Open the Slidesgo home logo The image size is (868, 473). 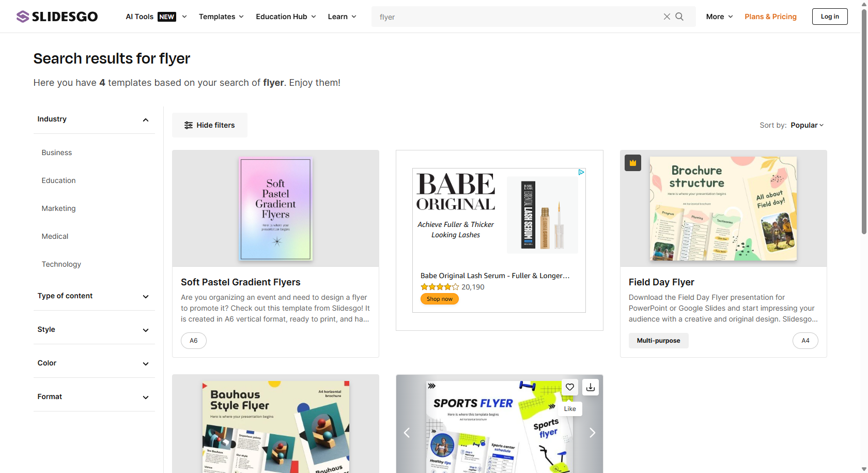[x=57, y=17]
